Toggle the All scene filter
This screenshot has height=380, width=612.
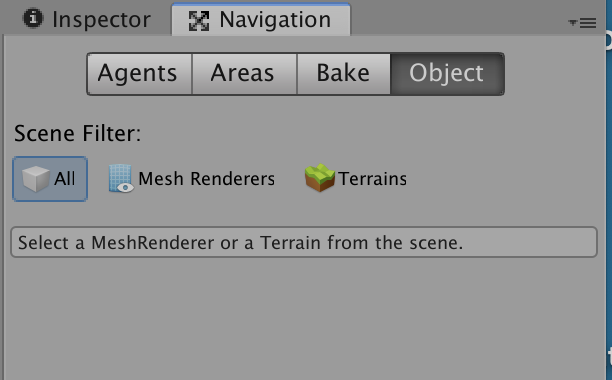pos(50,179)
